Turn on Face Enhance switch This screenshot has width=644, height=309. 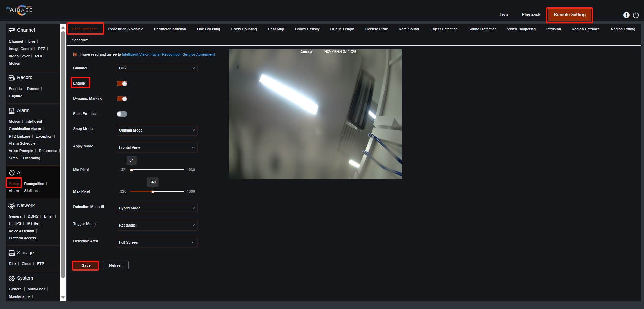tap(122, 114)
